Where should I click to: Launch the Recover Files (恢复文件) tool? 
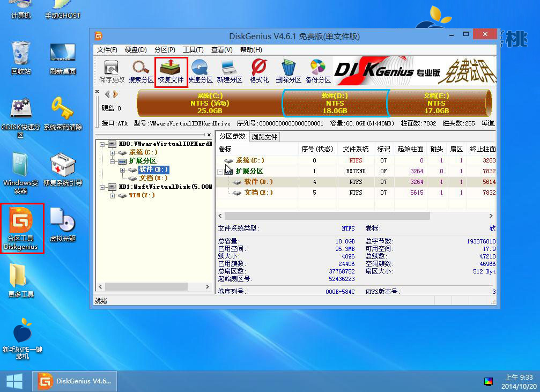(171, 71)
